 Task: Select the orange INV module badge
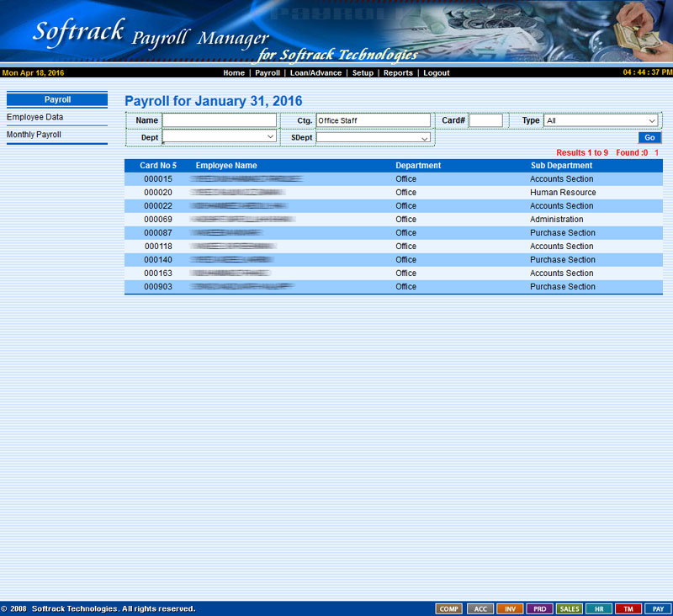click(x=510, y=608)
